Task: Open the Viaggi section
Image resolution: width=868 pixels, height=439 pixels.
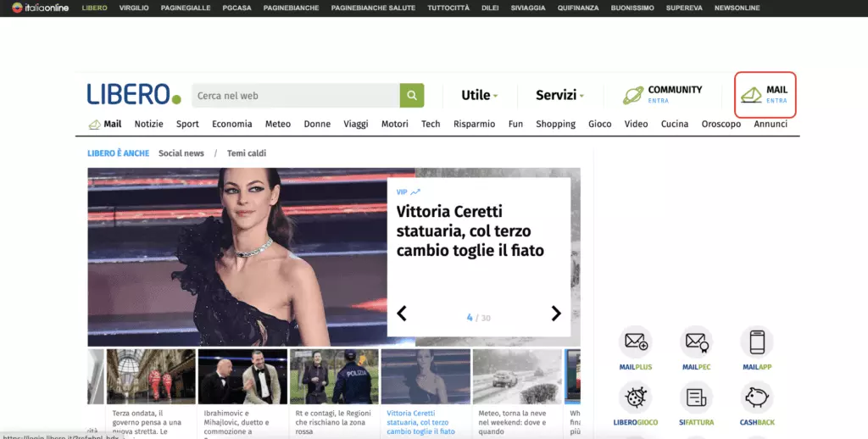Action: point(356,124)
